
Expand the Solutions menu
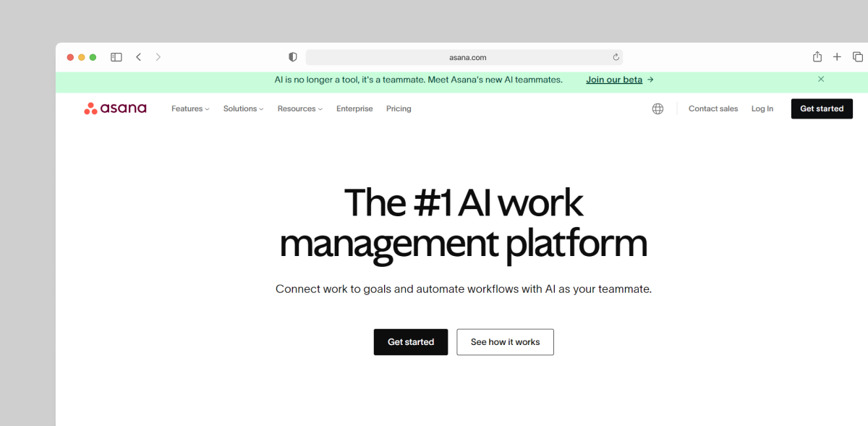tap(243, 108)
